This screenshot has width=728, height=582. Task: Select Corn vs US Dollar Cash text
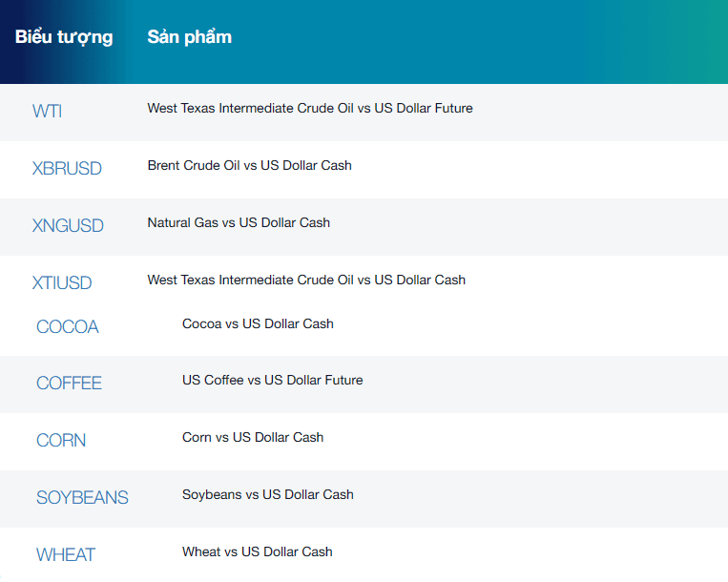tap(253, 437)
